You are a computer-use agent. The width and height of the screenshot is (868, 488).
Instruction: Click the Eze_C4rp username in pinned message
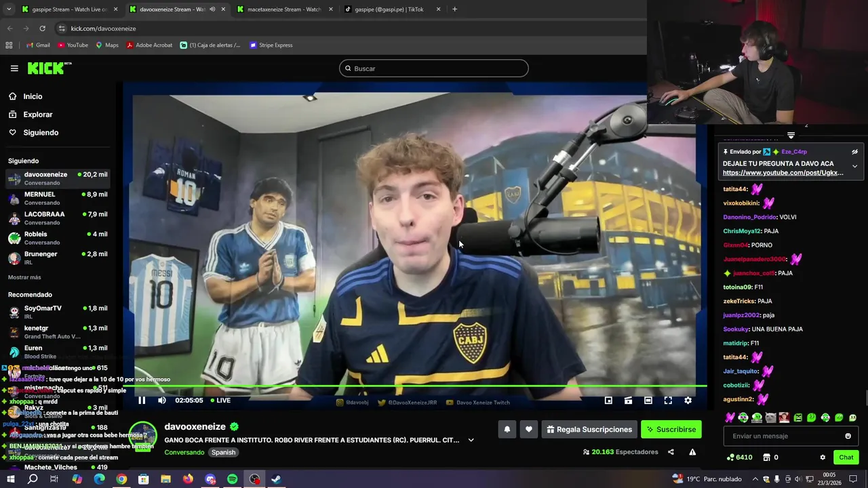tap(793, 152)
